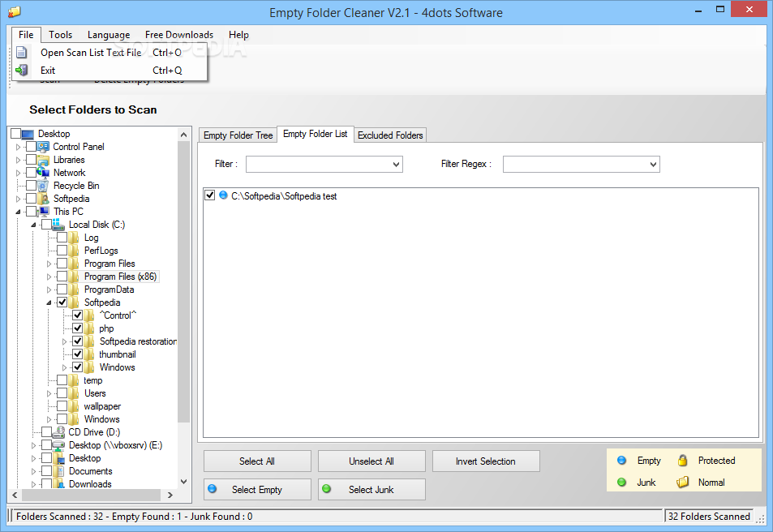Click the Open Scan List document icon
The image size is (773, 532).
pos(22,52)
